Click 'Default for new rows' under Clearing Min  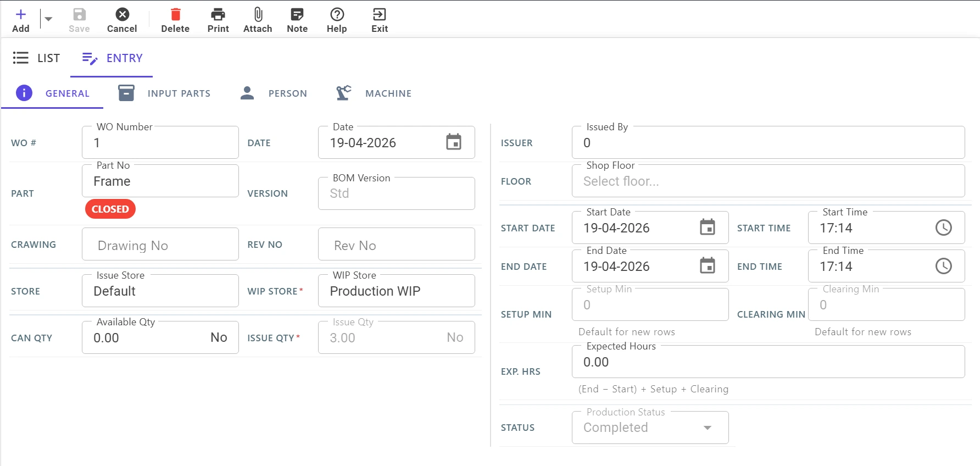click(863, 332)
